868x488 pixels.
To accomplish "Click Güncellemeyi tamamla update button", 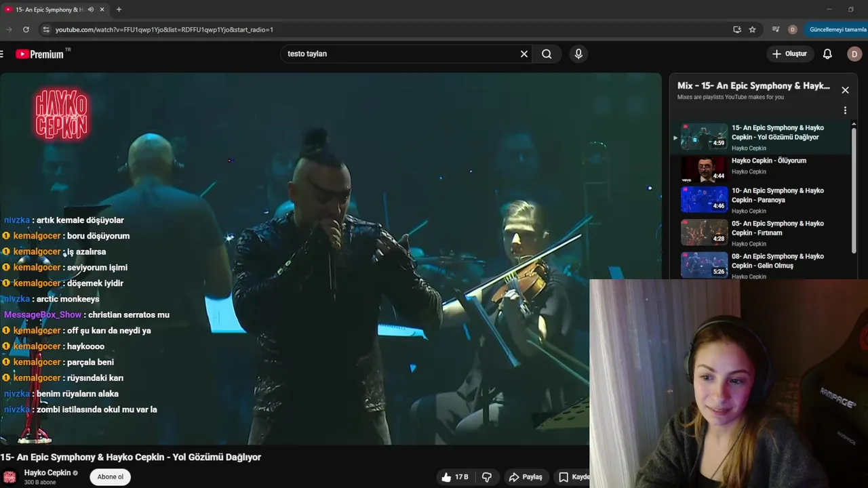I will (837, 30).
